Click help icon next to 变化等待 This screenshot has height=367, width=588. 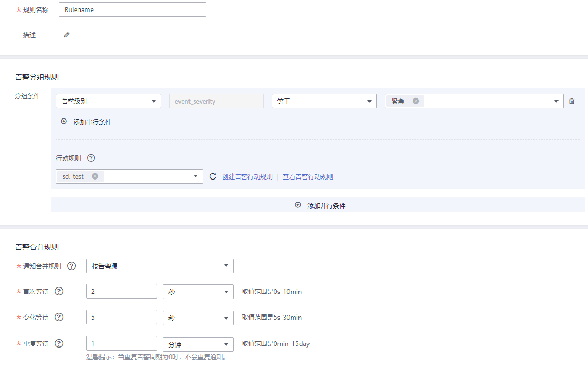pyautogui.click(x=59, y=317)
